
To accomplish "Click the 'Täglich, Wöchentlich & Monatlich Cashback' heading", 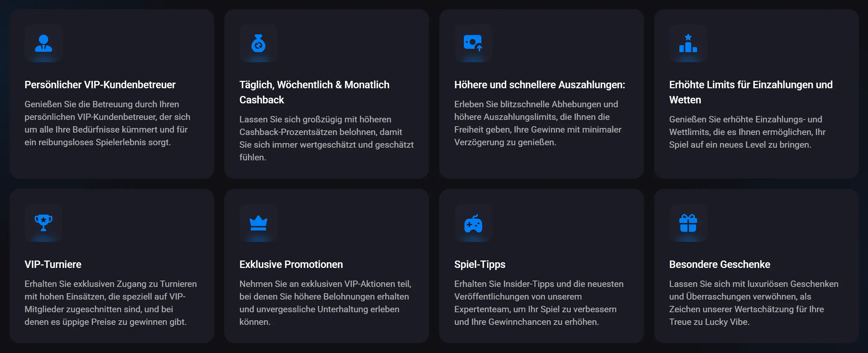I will [x=314, y=92].
